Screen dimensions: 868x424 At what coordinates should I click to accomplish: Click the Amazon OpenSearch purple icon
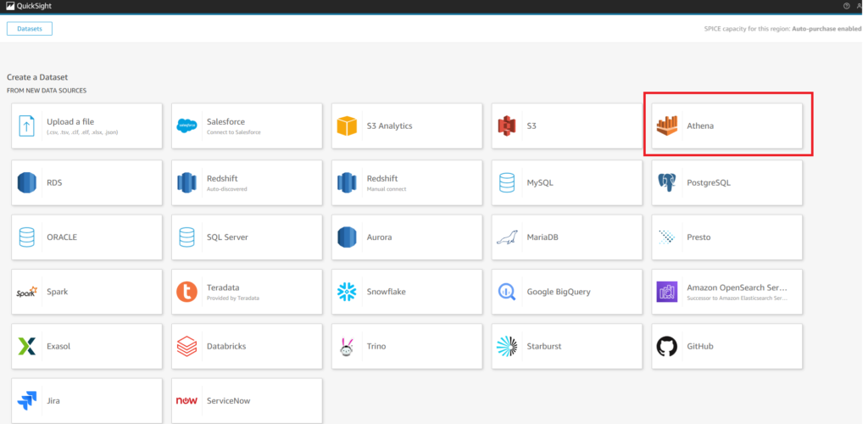point(666,292)
